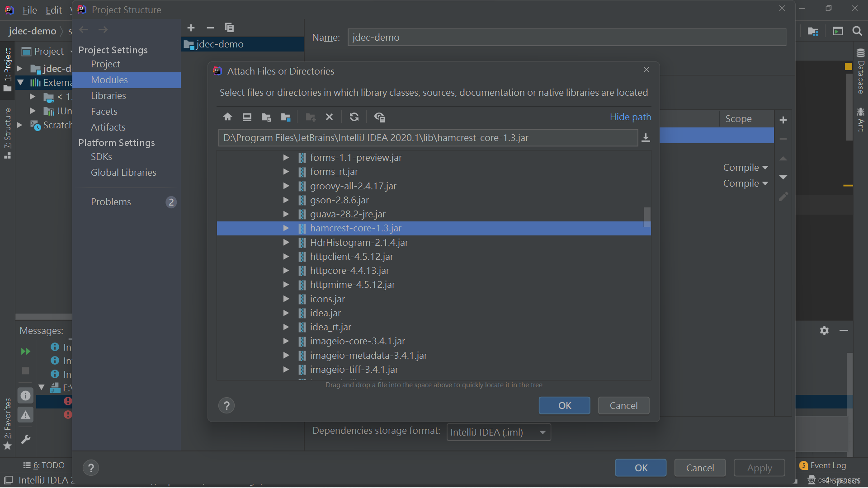Select SDKs under Platform Settings

click(x=101, y=157)
